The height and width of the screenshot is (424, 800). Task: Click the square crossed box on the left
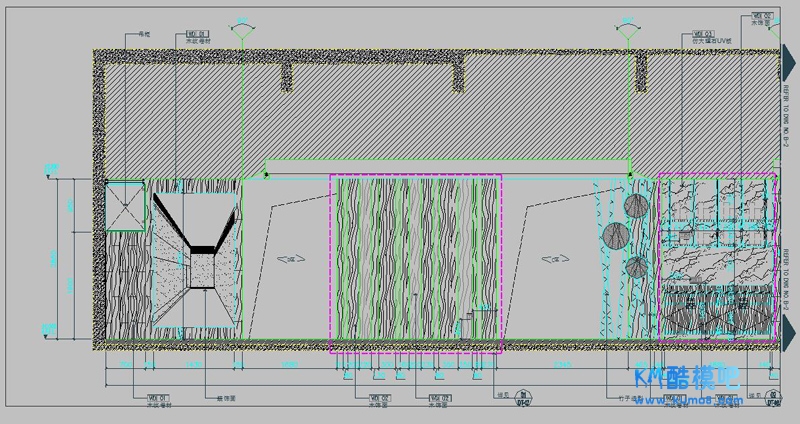(126, 206)
